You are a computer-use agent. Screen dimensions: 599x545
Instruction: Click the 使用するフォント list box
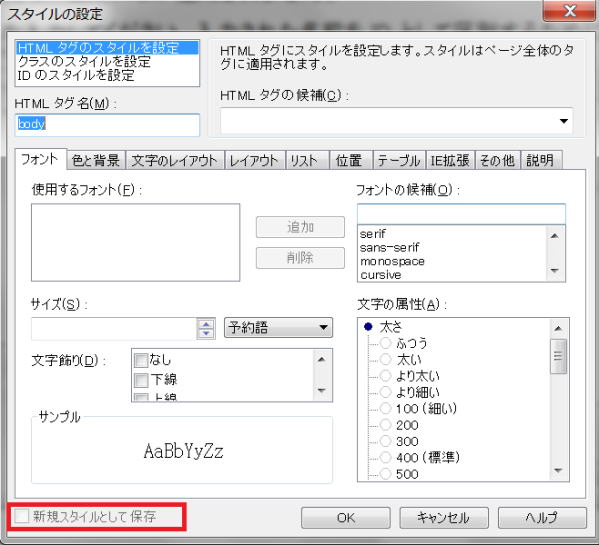136,243
